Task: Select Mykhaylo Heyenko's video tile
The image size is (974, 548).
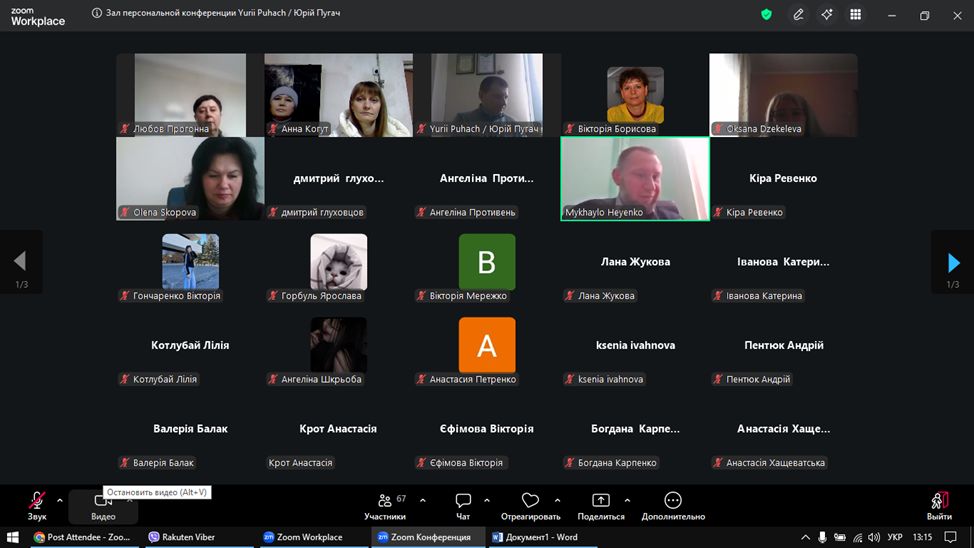Action: 634,178
